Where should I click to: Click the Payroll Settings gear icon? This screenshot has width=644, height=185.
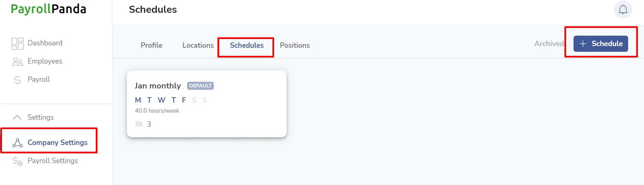coord(18,161)
